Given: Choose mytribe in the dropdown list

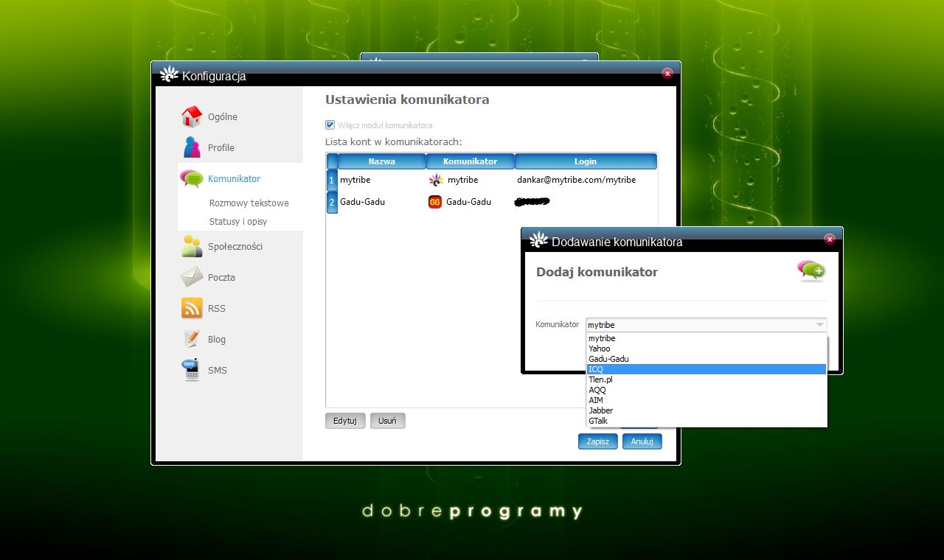Looking at the screenshot, I should point(707,338).
